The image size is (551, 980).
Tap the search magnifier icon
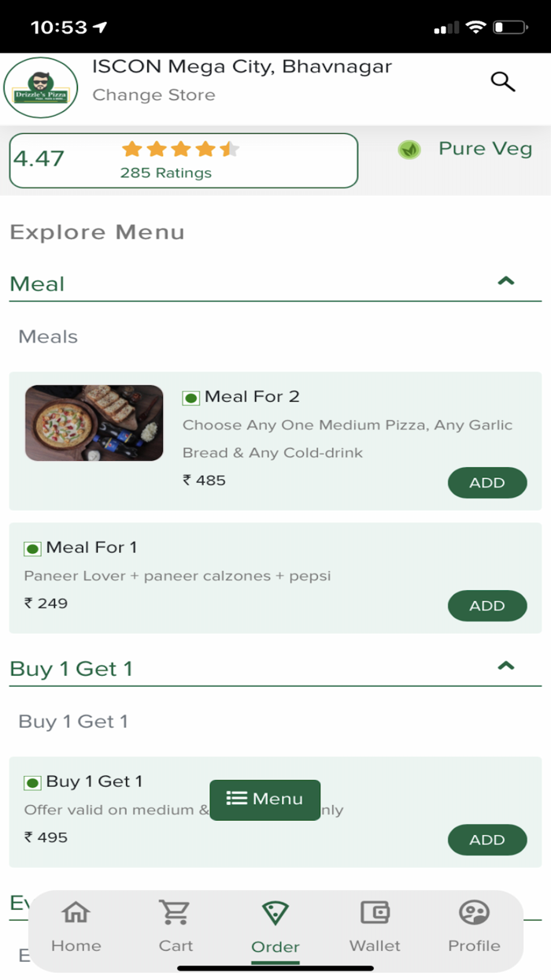point(502,81)
